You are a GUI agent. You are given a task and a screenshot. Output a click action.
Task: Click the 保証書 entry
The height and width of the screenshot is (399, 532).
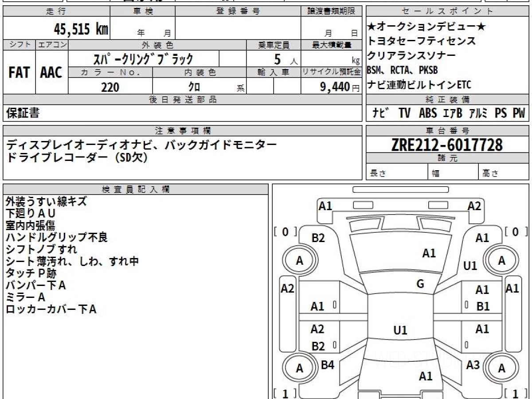click(23, 113)
